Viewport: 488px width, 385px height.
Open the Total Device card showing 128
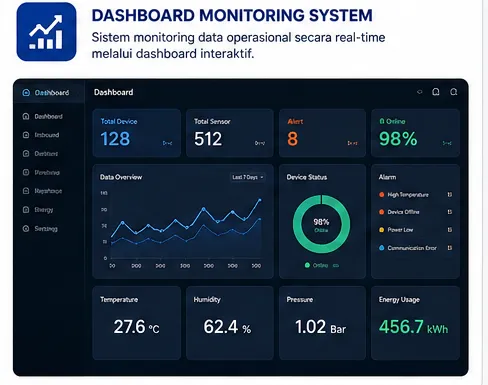(137, 133)
